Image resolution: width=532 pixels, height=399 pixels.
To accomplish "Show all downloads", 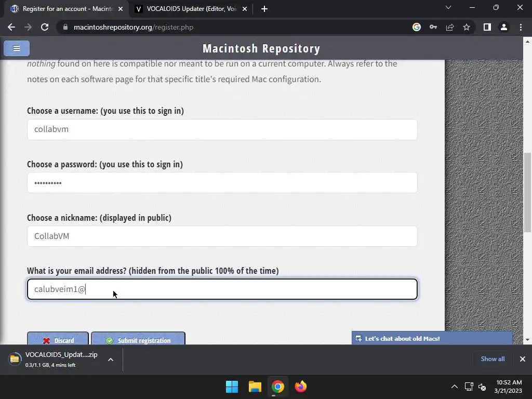I will point(493,359).
